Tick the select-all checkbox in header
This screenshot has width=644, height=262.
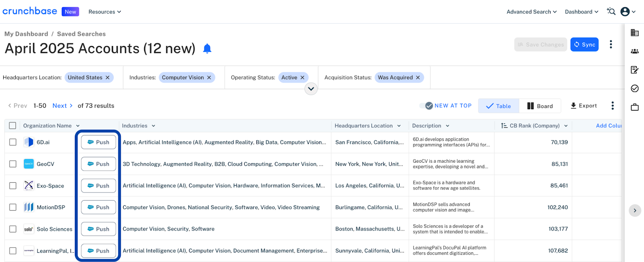click(x=13, y=126)
